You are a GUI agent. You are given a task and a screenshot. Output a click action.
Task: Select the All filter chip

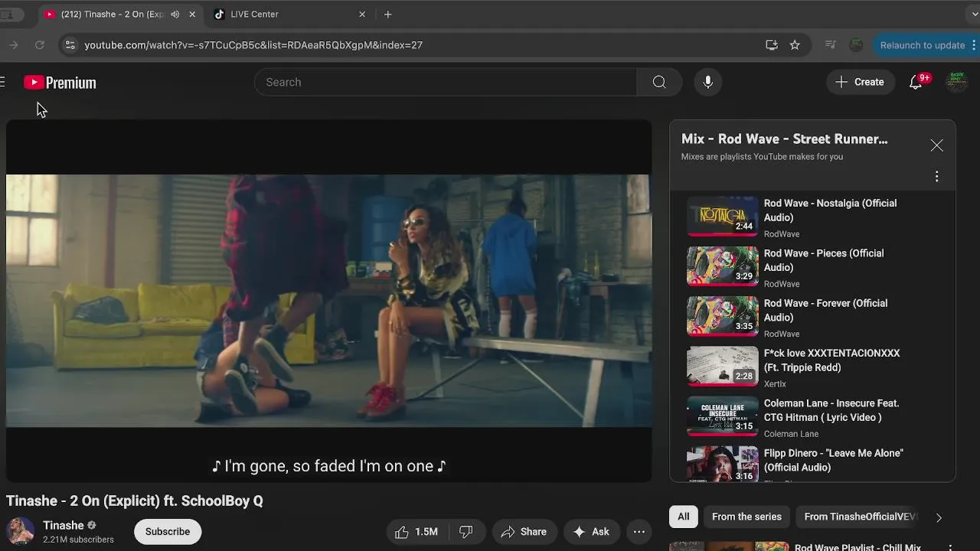pos(684,517)
